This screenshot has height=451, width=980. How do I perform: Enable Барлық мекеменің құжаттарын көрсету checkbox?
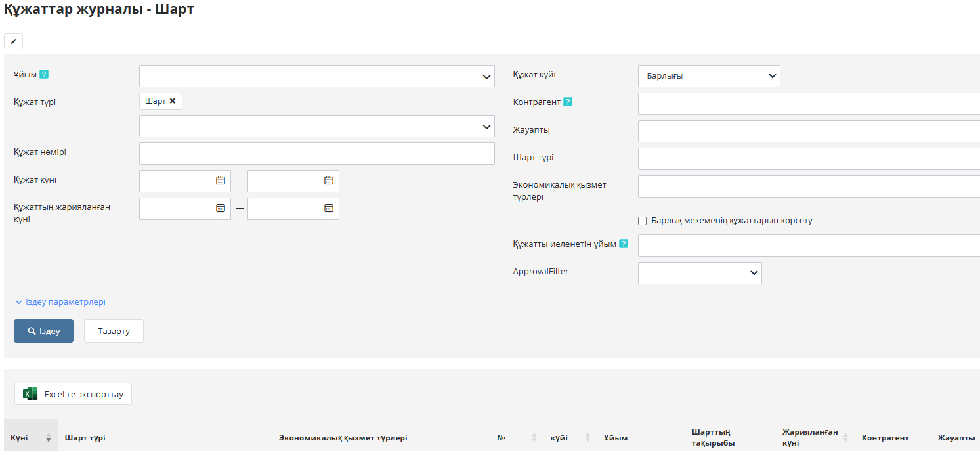643,221
